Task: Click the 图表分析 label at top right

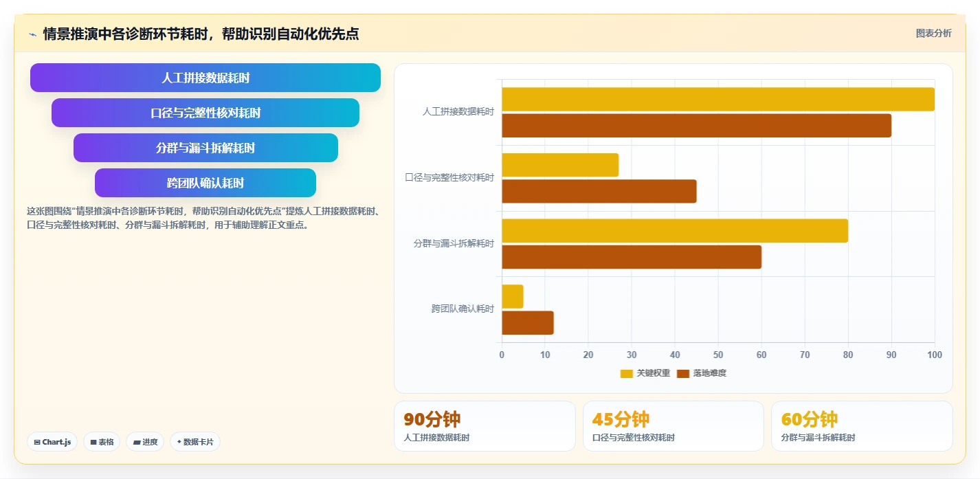Action: (x=933, y=33)
